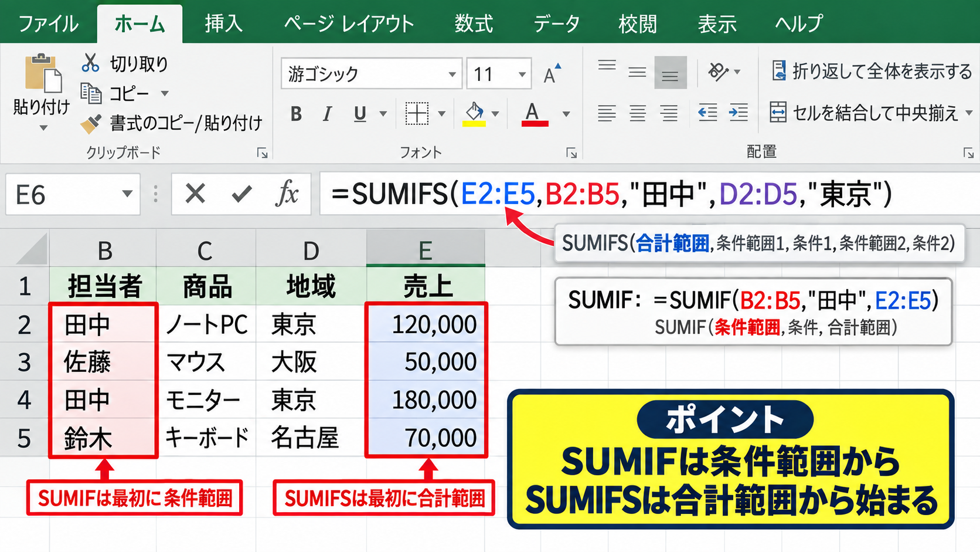Viewport: 980px width, 552px height.
Task: Click the Format Painter (書式のコピー/貼り付け) brush icon
Action: point(90,123)
